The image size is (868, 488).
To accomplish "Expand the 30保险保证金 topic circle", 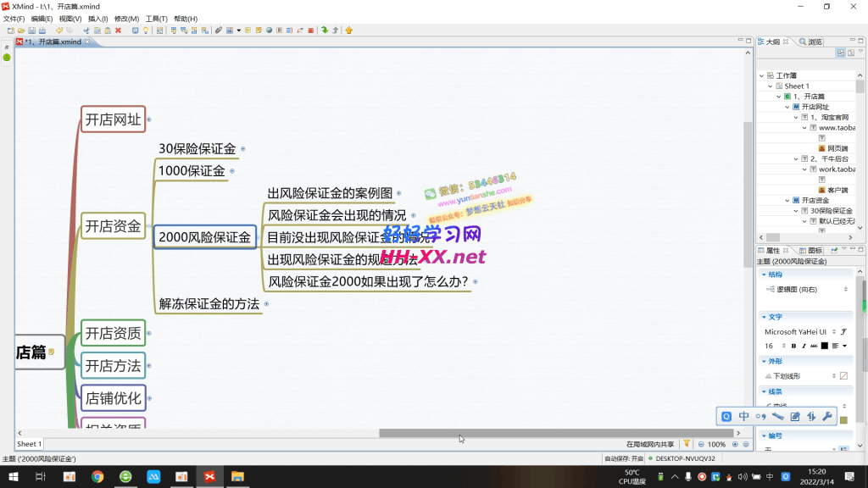I will click(x=243, y=149).
